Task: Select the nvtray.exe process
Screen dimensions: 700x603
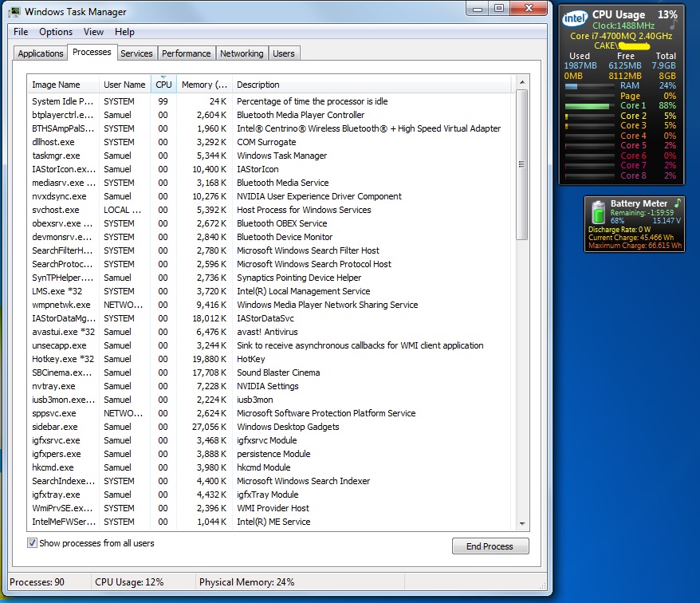Action: coord(269,386)
